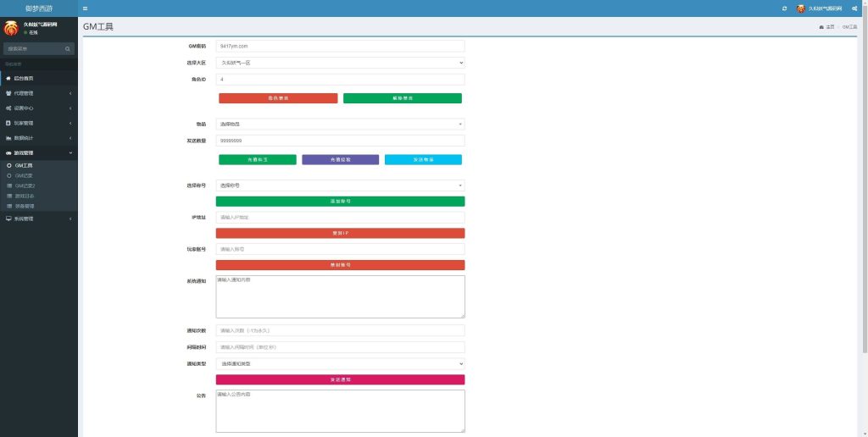Click the blue 发送物品 button
The height and width of the screenshot is (437, 868).
coord(423,159)
